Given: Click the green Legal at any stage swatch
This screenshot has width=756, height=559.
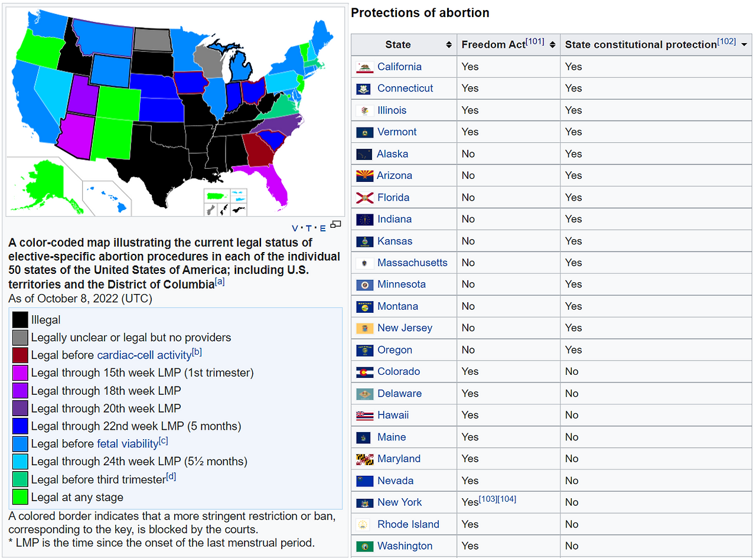Looking at the screenshot, I should pos(20,496).
